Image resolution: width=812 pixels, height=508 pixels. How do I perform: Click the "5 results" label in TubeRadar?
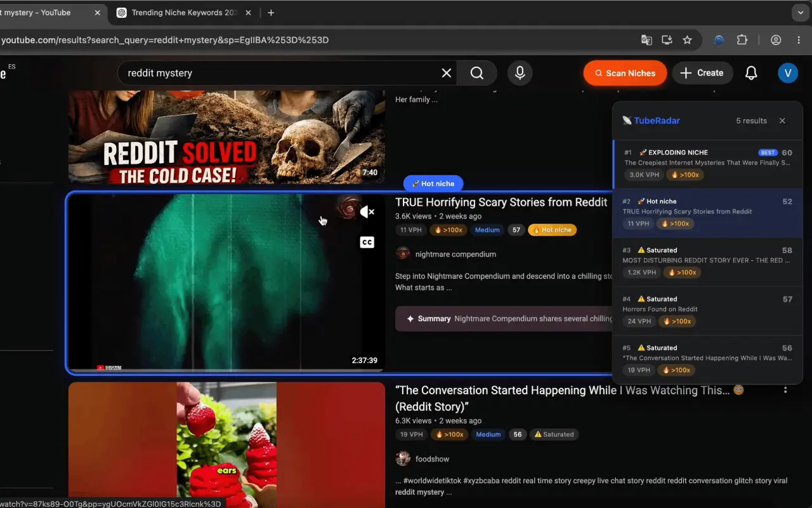coord(751,121)
